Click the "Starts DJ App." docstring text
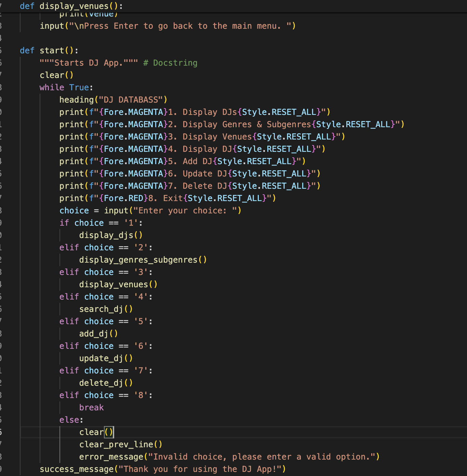This screenshot has width=467, height=476. (x=89, y=63)
